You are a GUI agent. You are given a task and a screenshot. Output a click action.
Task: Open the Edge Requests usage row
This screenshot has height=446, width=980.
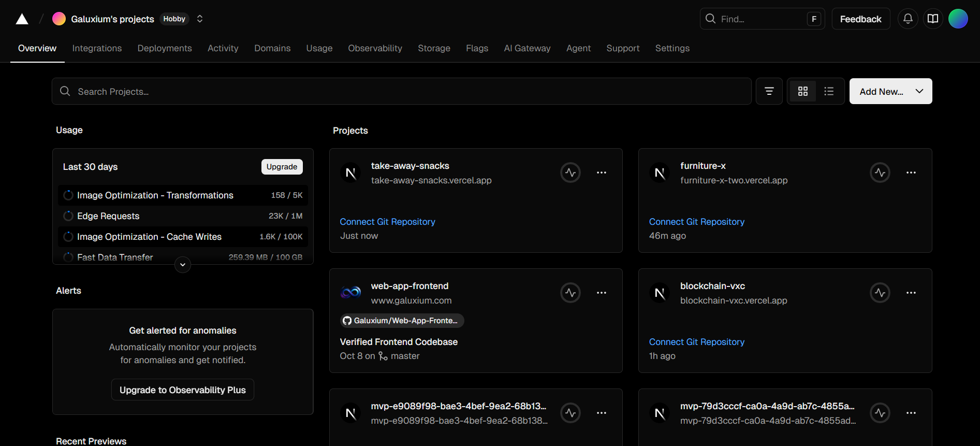(183, 216)
